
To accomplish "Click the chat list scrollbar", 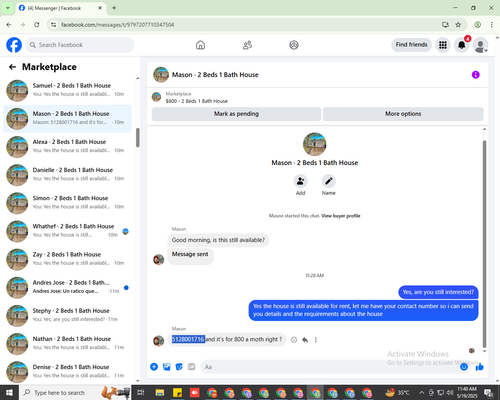I will click(138, 137).
